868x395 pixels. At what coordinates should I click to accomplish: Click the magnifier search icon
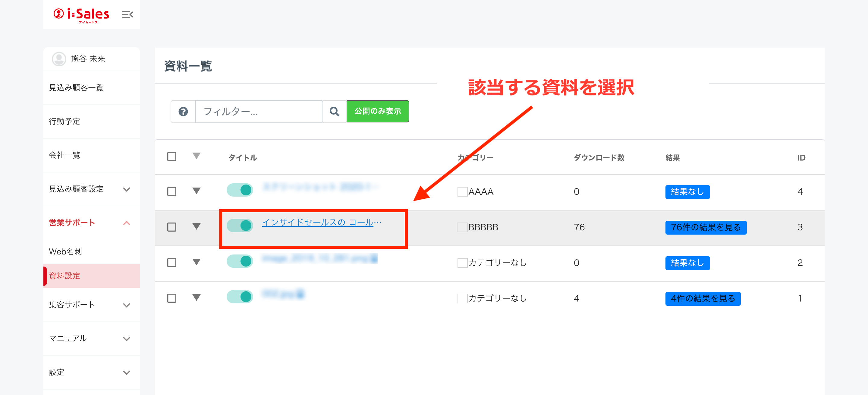point(334,112)
